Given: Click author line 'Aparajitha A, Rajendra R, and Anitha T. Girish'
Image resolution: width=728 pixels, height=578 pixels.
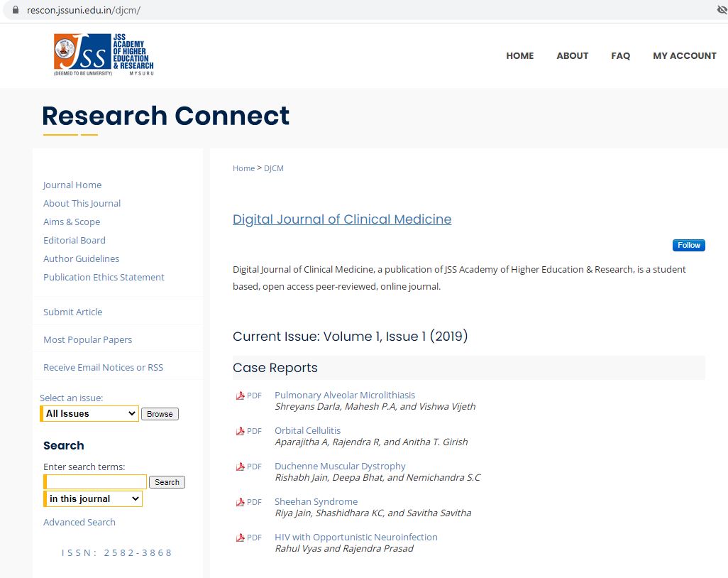Looking at the screenshot, I should (x=371, y=442).
